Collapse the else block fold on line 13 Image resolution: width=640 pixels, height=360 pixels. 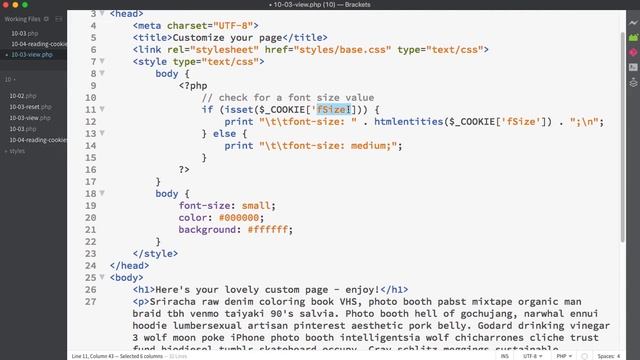[x=102, y=133]
